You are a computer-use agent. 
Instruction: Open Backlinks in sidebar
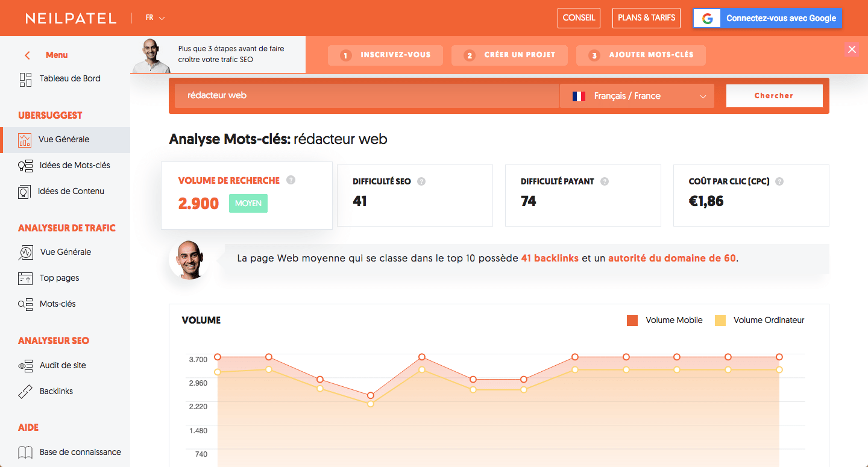click(56, 392)
